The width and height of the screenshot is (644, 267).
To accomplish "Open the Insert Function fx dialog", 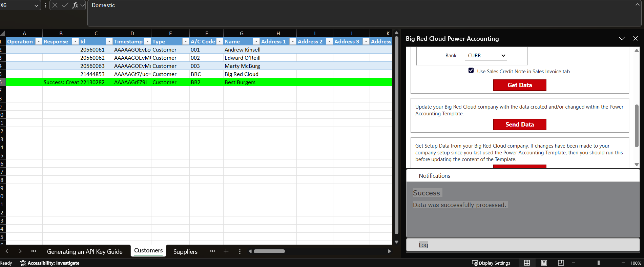I will [75, 5].
